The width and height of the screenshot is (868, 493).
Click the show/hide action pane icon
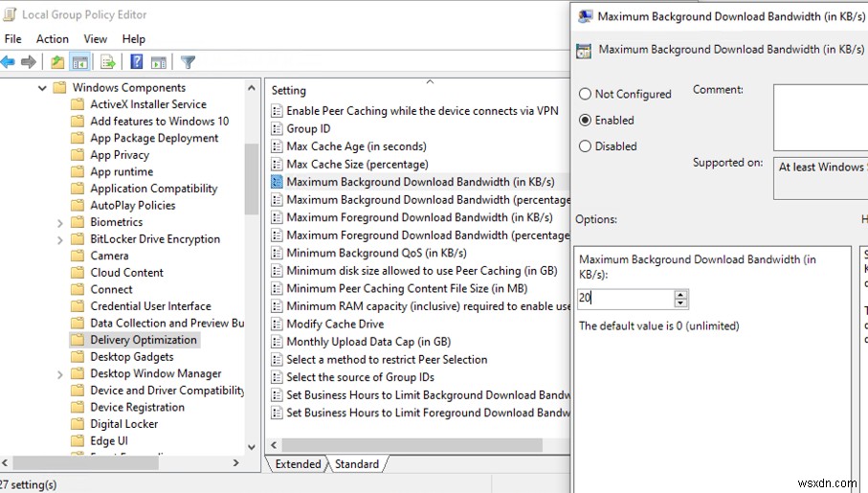pyautogui.click(x=159, y=62)
